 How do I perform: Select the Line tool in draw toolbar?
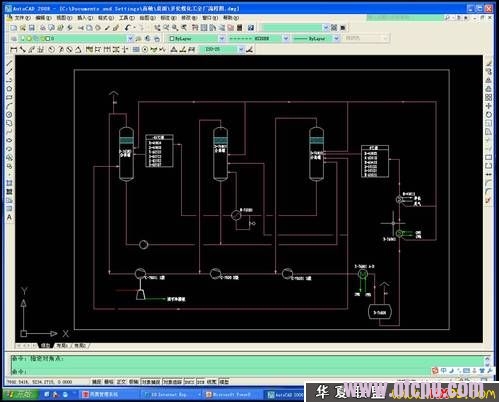point(9,63)
